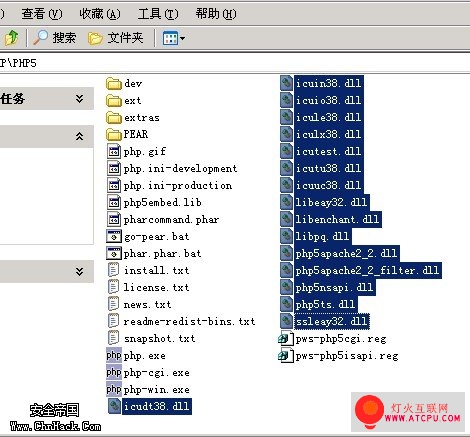Select the file name php5embed.lib
Screen dimensions: 470x437
[162, 202]
